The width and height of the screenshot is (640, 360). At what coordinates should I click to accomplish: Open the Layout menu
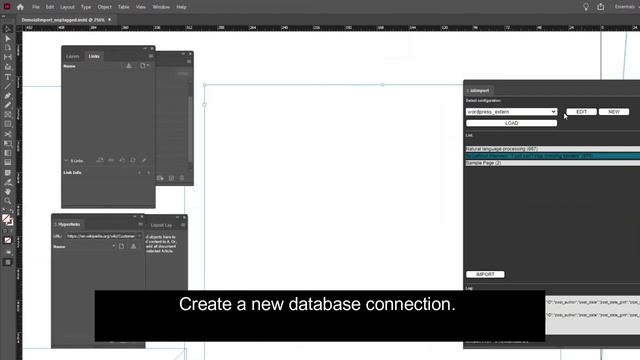coord(67,7)
